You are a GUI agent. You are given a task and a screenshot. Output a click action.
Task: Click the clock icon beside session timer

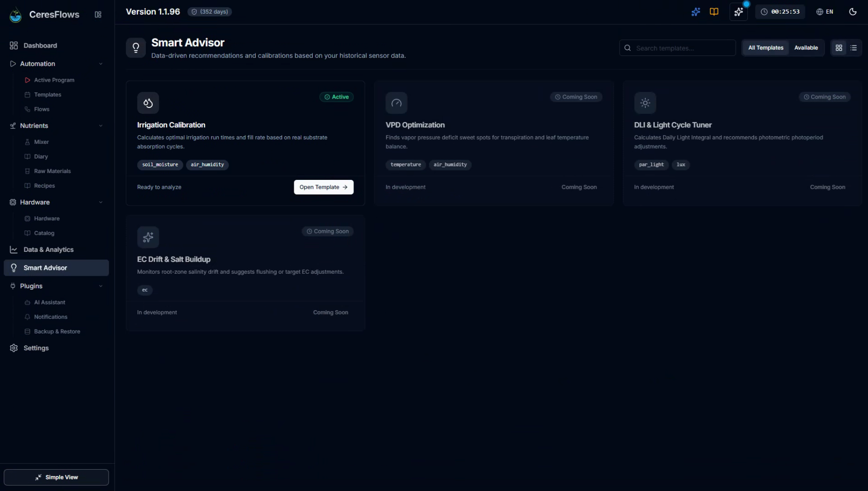pos(764,12)
